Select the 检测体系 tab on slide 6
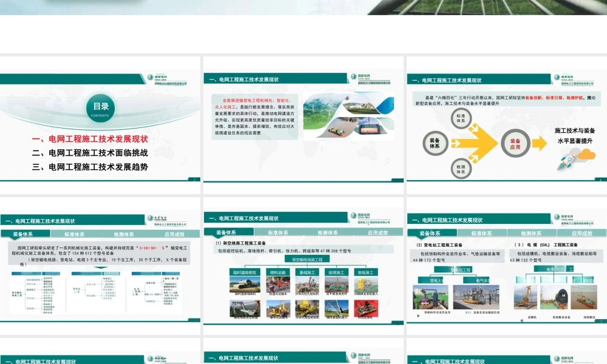The height and width of the screenshot is (364, 607). (328, 233)
